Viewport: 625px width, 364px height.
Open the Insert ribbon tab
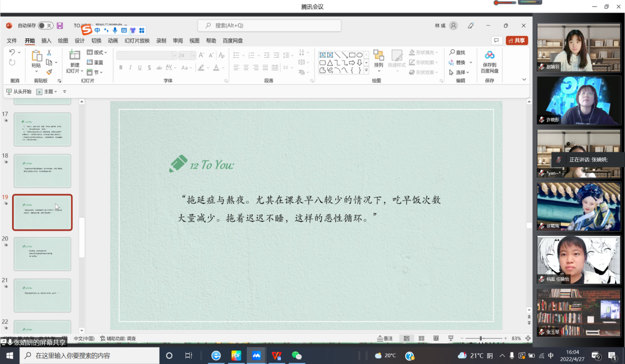(x=46, y=41)
